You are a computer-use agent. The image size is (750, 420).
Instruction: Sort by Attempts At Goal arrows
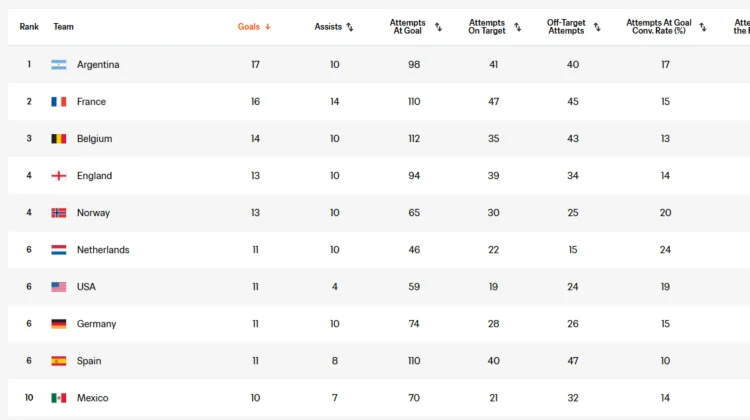tap(438, 27)
